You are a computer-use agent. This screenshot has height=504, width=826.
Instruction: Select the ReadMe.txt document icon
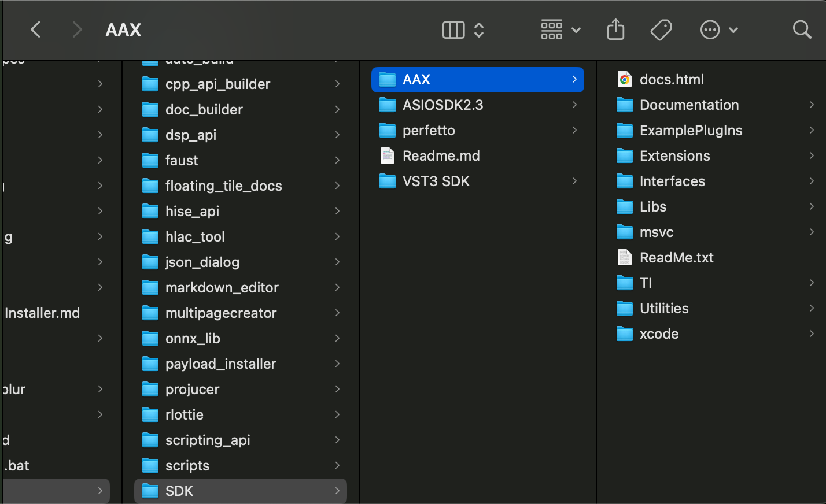click(x=625, y=258)
